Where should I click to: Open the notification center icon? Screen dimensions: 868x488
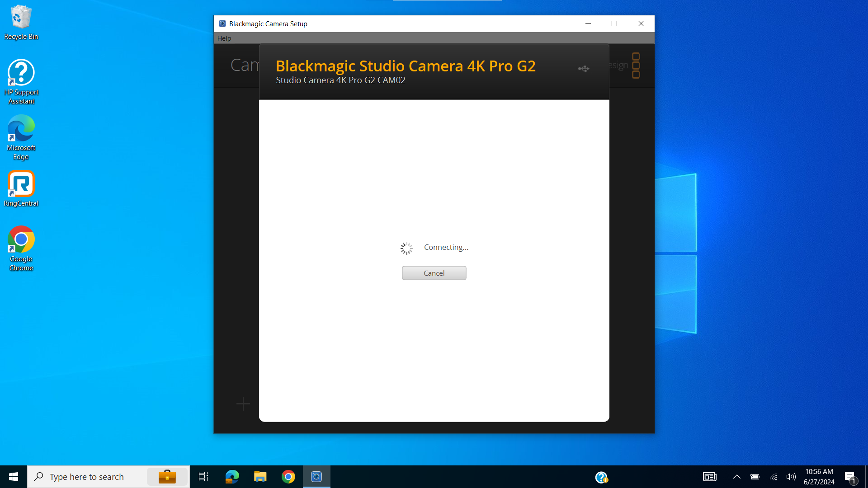tap(850, 477)
